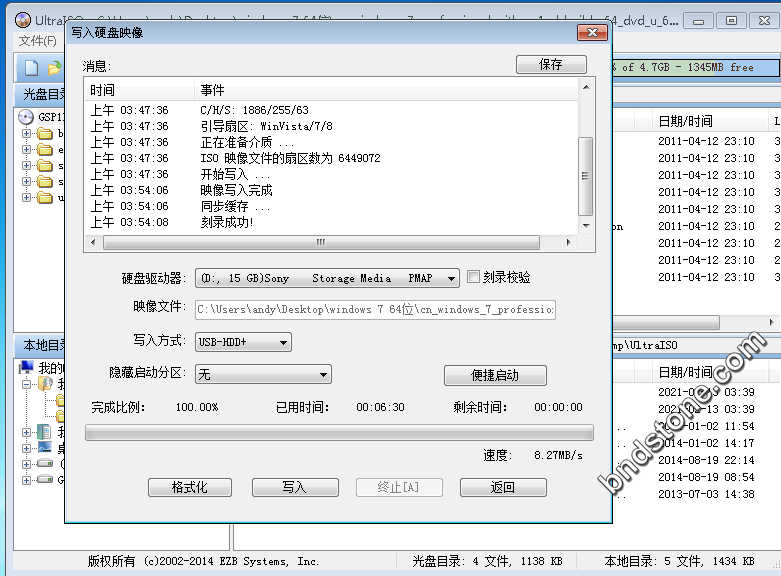Open the 文件(F) menu
The width and height of the screenshot is (781, 576).
pyautogui.click(x=37, y=40)
